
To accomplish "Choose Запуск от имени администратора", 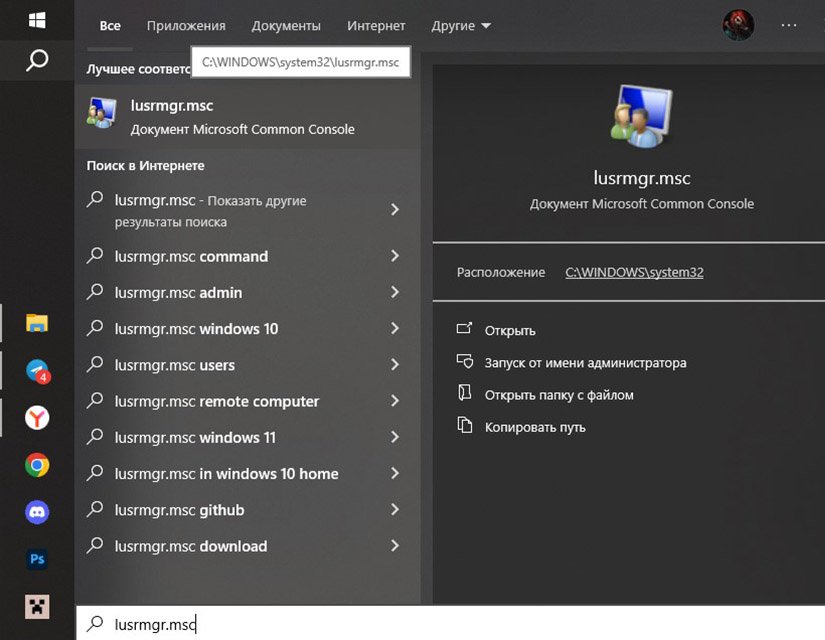I will 585,363.
